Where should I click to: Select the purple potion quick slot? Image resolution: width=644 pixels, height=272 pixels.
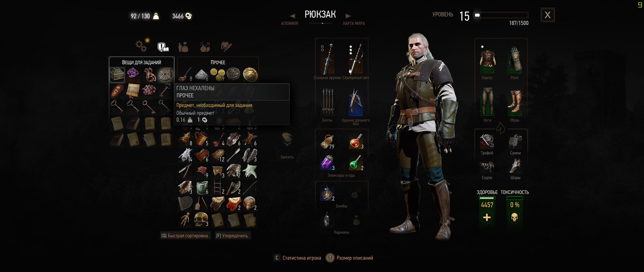327,163
